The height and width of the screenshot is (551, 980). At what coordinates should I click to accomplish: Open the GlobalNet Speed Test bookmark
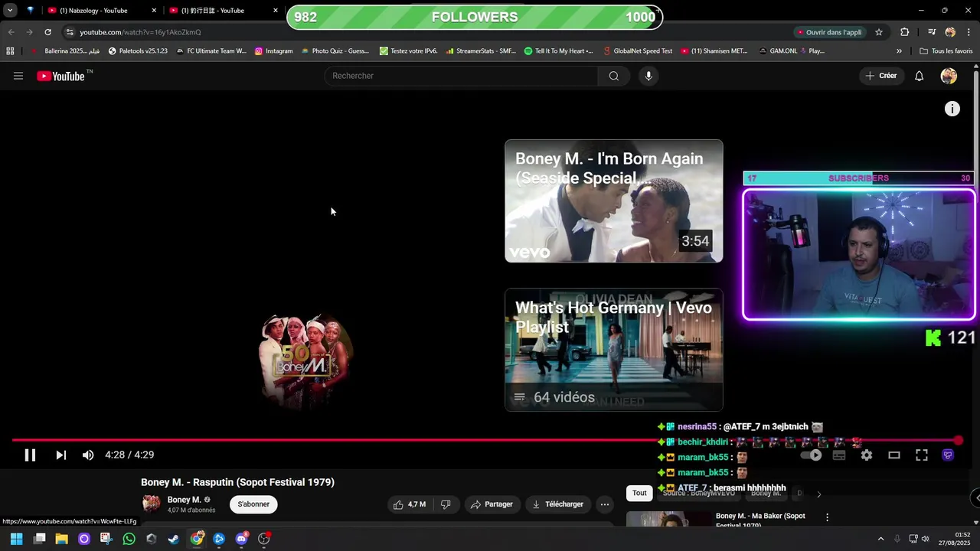click(638, 51)
